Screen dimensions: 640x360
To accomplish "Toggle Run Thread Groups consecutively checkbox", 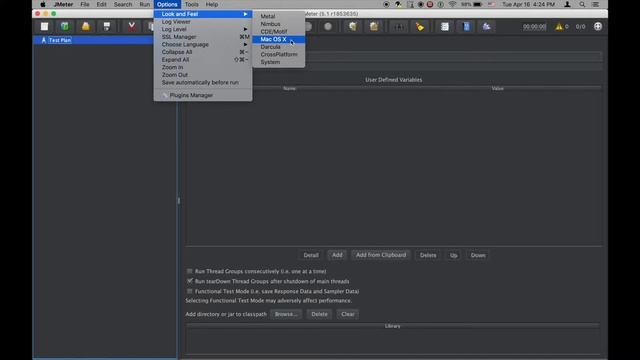I will pyautogui.click(x=189, y=271).
